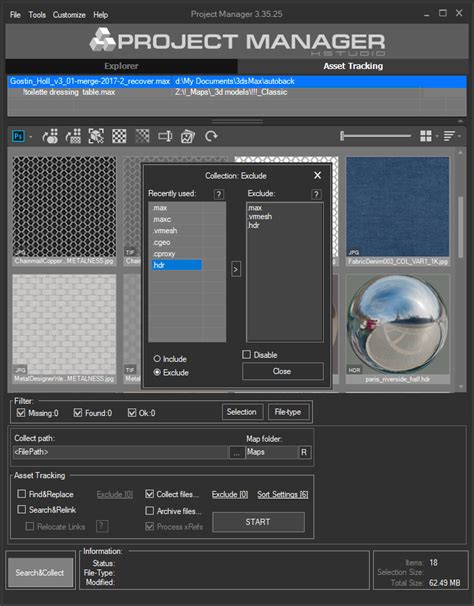This screenshot has height=606, width=474.
Task: Click the thumbnail size slider
Action: pyautogui.click(x=375, y=136)
